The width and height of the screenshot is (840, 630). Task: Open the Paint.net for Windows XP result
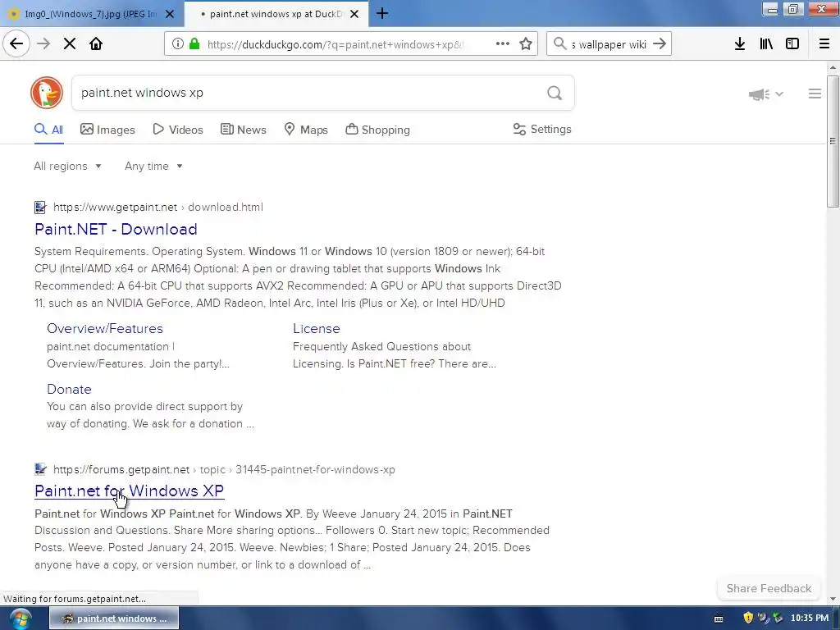[129, 491]
